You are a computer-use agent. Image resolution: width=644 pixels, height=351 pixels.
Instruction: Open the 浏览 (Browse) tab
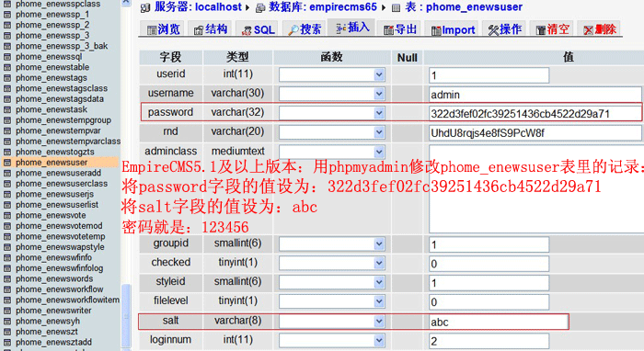[x=163, y=29]
